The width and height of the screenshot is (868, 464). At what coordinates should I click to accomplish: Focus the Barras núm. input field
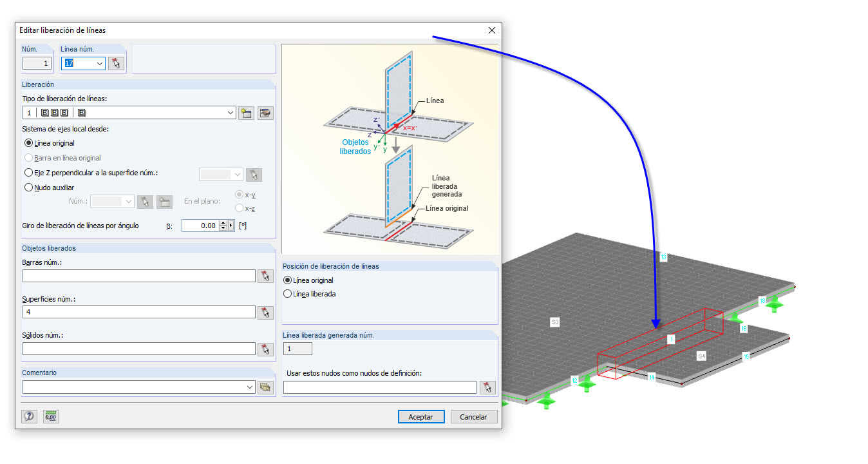click(139, 276)
